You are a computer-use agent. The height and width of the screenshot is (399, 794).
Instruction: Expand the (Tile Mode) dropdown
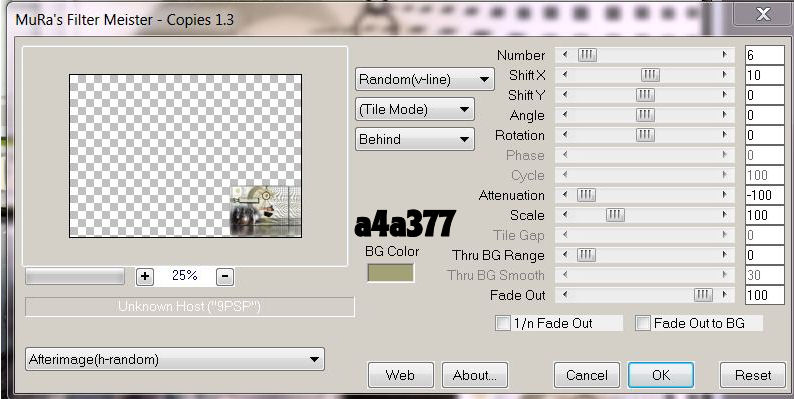point(415,109)
